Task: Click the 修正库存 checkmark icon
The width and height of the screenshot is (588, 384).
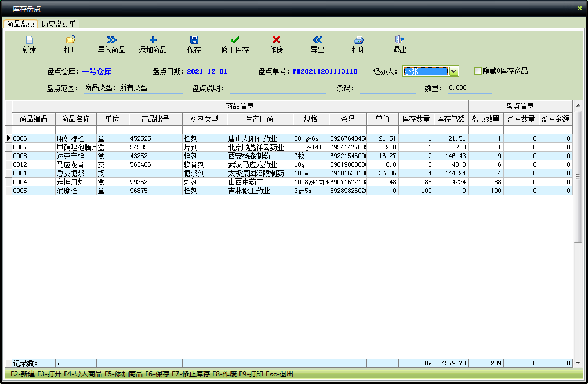Action: (235, 40)
